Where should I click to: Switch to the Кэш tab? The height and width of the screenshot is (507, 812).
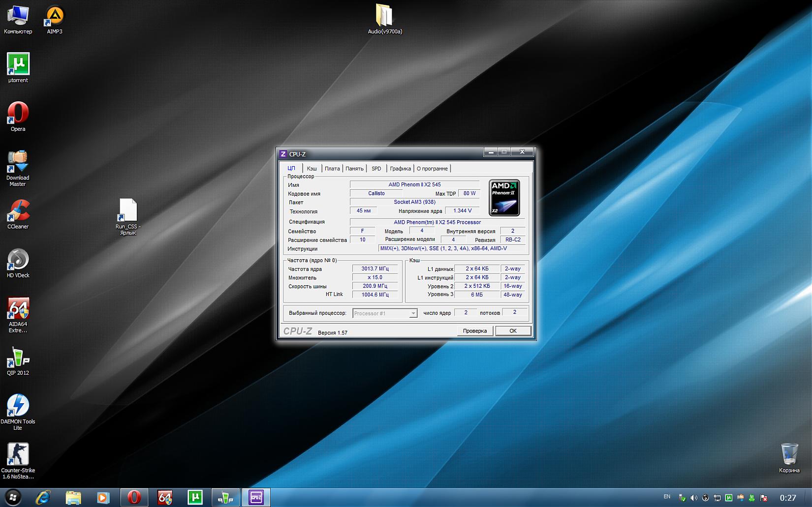(x=312, y=169)
